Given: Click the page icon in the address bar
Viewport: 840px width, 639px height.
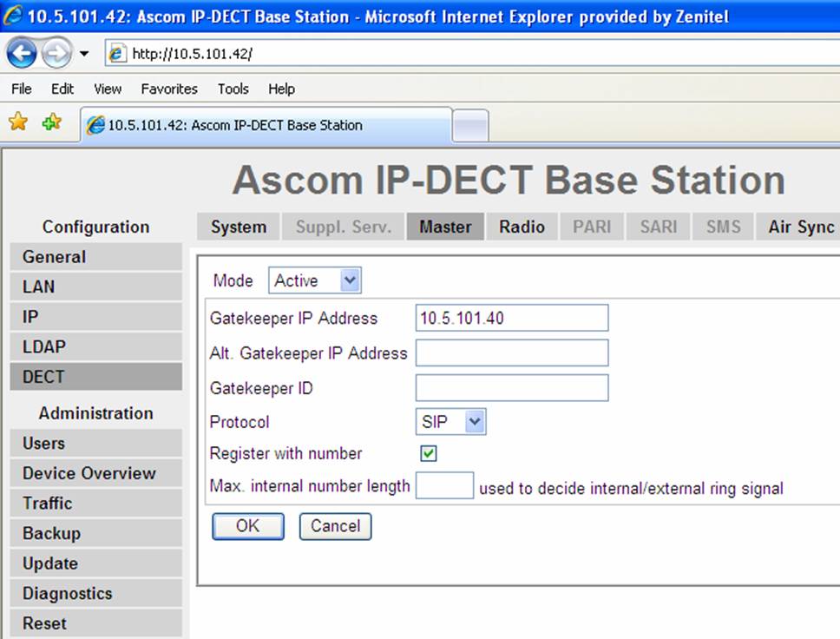Looking at the screenshot, I should pos(116,52).
